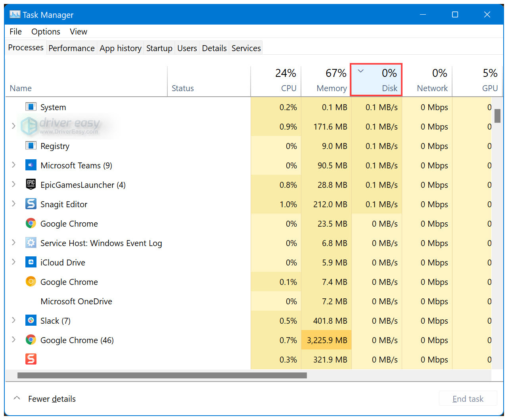Expand the Microsoft Teams process group
Image resolution: width=508 pixels, height=420 pixels.
pos(13,165)
